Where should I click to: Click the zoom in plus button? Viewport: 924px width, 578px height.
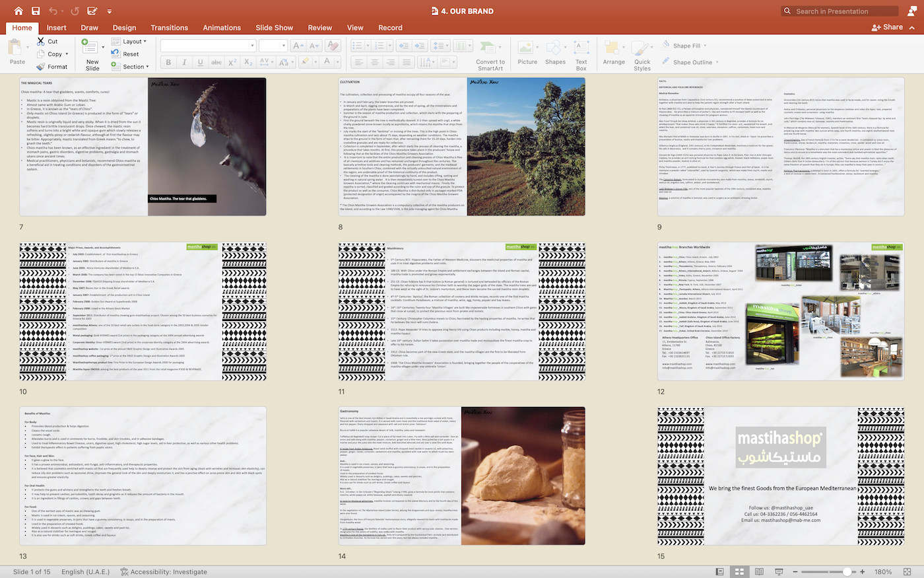click(x=862, y=572)
